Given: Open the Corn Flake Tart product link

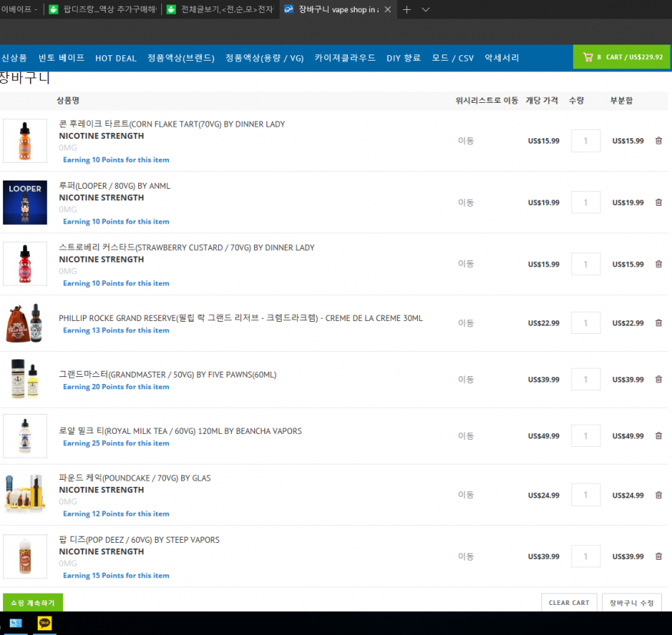Looking at the screenshot, I should point(172,124).
